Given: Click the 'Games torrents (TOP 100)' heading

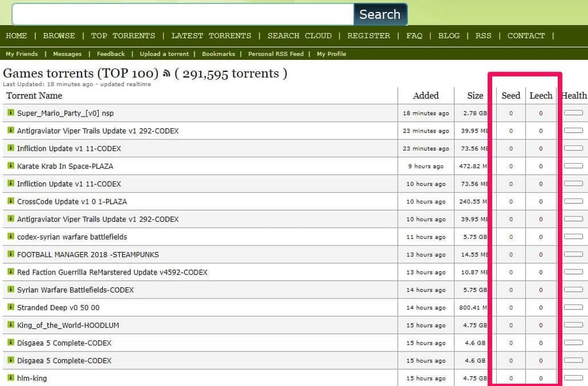Looking at the screenshot, I should (x=80, y=73).
